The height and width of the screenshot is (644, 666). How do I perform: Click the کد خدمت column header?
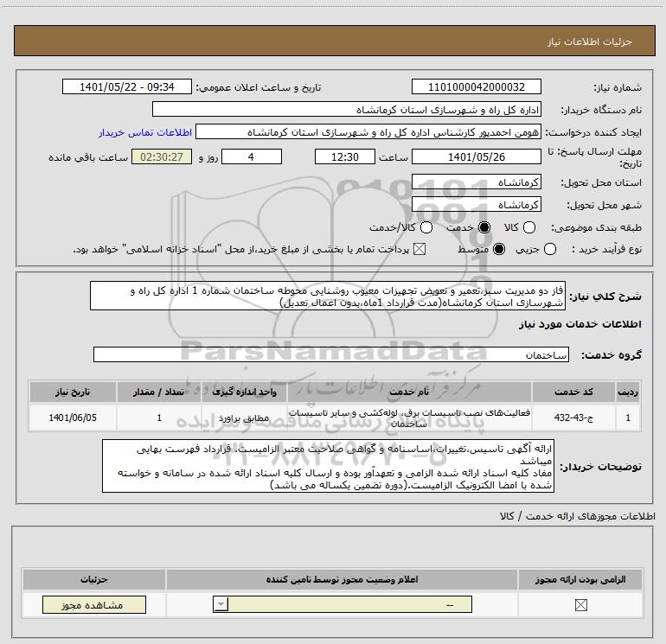573,392
